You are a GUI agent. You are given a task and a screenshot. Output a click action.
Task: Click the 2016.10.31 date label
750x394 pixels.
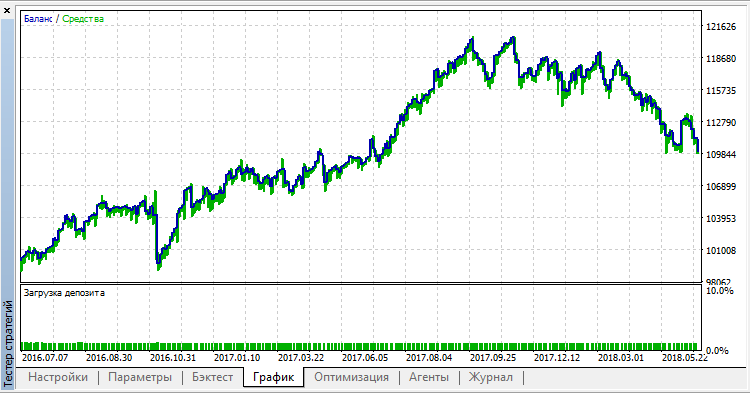(173, 358)
